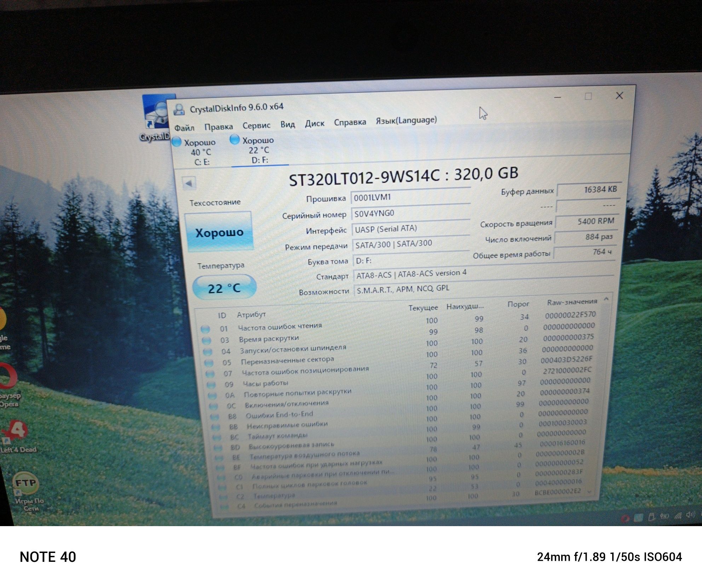702x588 pixels.
Task: Click the previous disk arrow button
Action: point(189,183)
